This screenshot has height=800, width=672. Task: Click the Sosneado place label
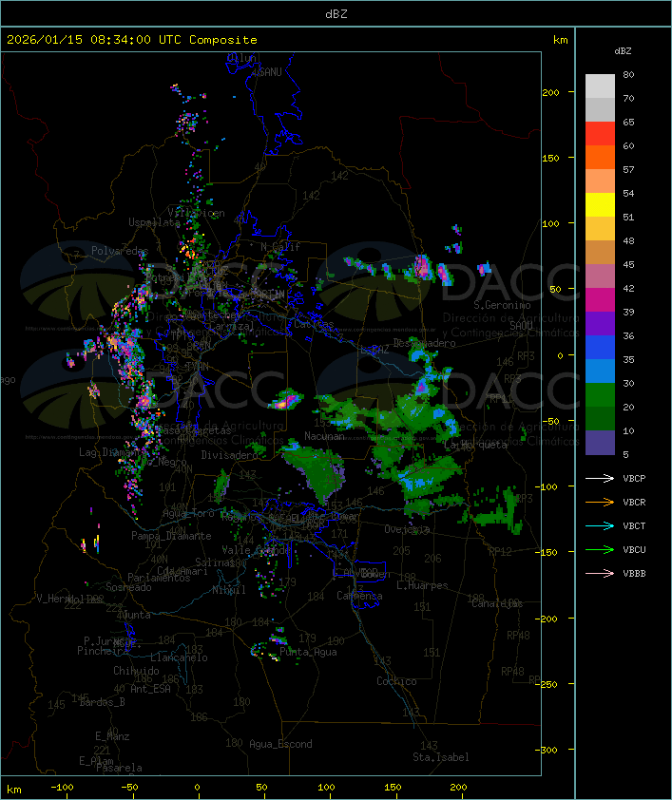click(128, 587)
